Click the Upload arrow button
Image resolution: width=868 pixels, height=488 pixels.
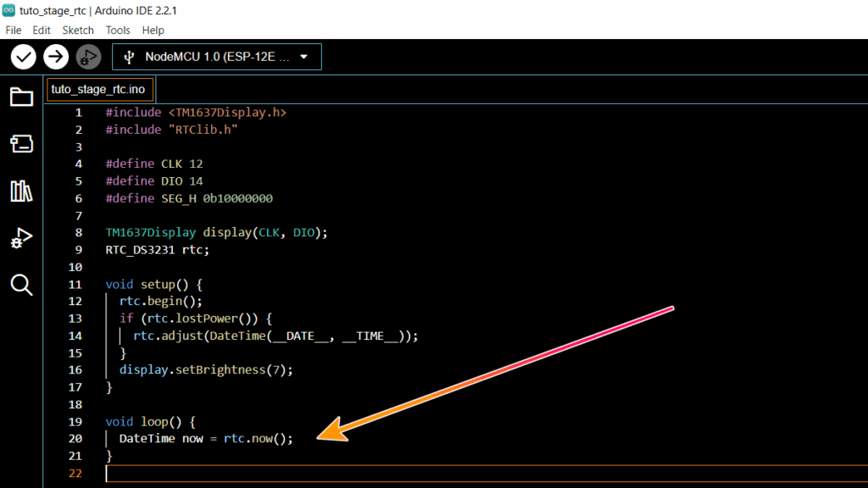[x=55, y=57]
